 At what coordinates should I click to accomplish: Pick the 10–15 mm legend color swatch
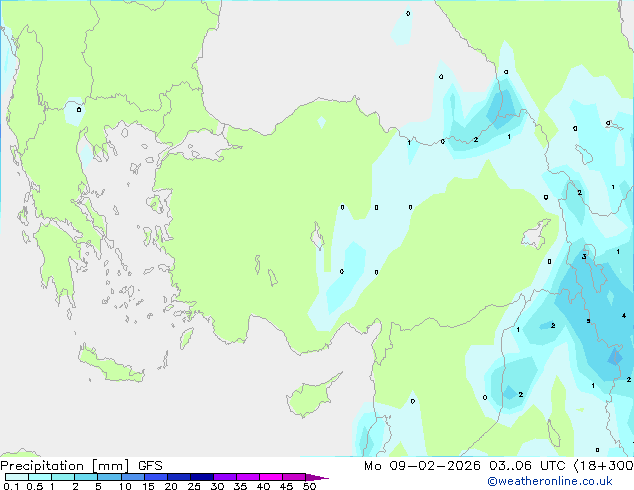tap(132, 477)
